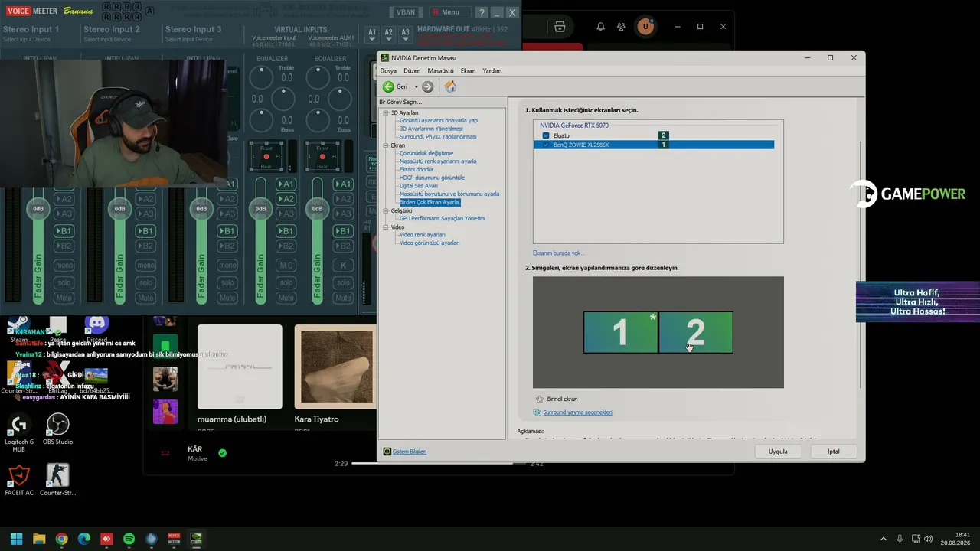The image size is (980, 551).
Task: Toggle A2 routing on the Voicemeeter Input strip
Action: [x=286, y=199]
